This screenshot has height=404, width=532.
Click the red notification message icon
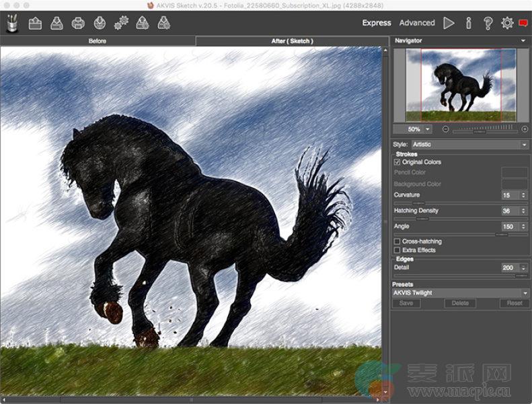523,23
